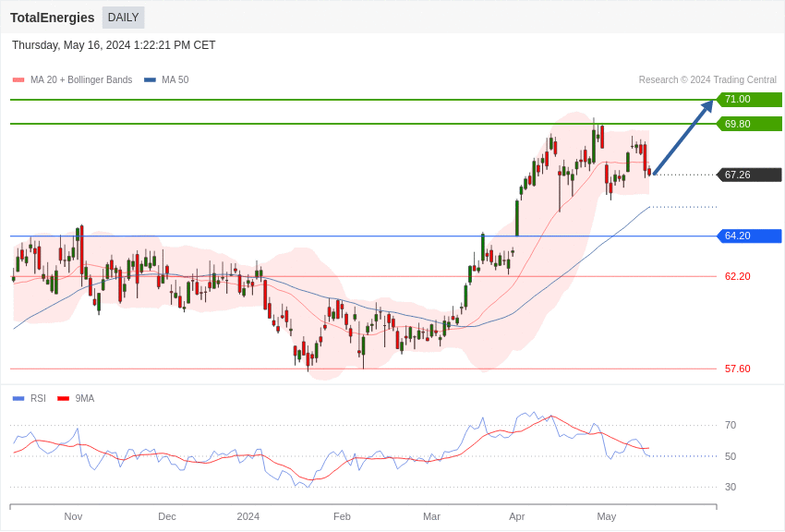Select the black 67.26 current price tag

coord(749,175)
